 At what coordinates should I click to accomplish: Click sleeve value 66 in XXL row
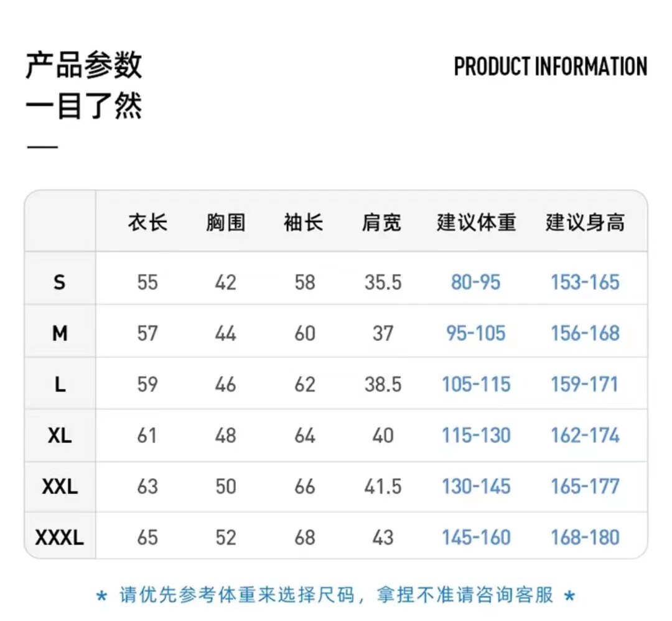tap(305, 487)
